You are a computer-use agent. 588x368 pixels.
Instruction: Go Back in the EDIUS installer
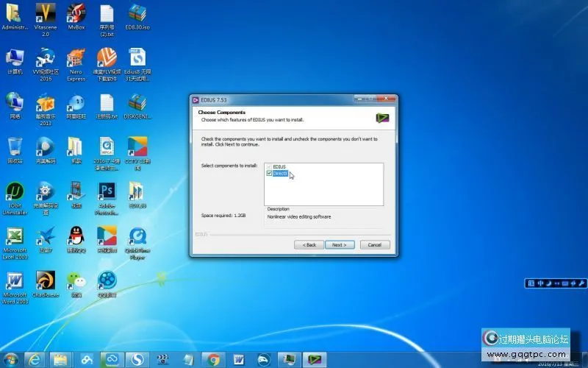point(309,244)
